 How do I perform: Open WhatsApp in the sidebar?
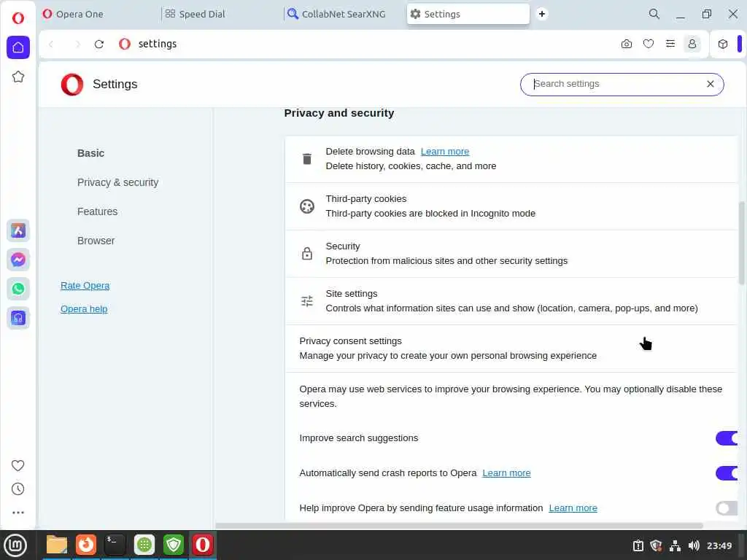(18, 289)
